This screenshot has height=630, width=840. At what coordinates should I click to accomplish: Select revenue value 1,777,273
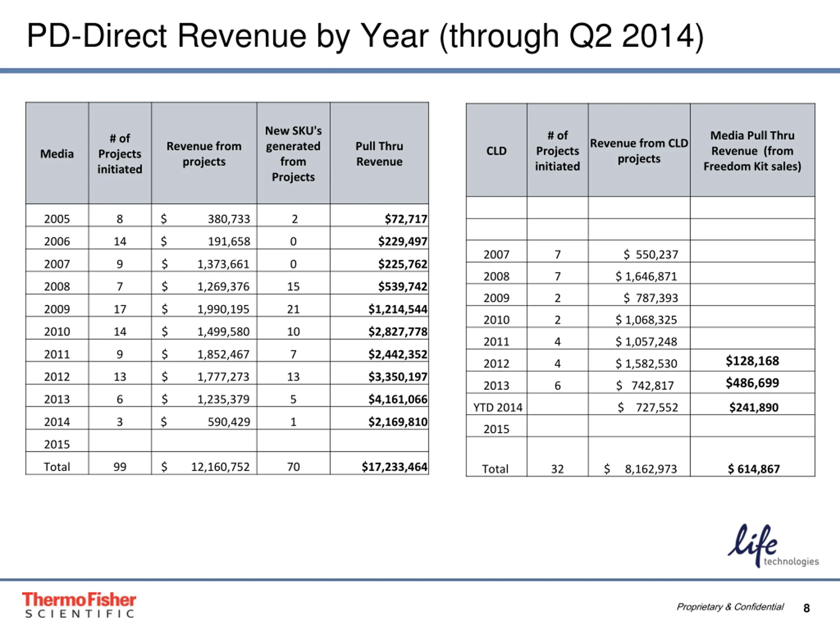tap(223, 377)
